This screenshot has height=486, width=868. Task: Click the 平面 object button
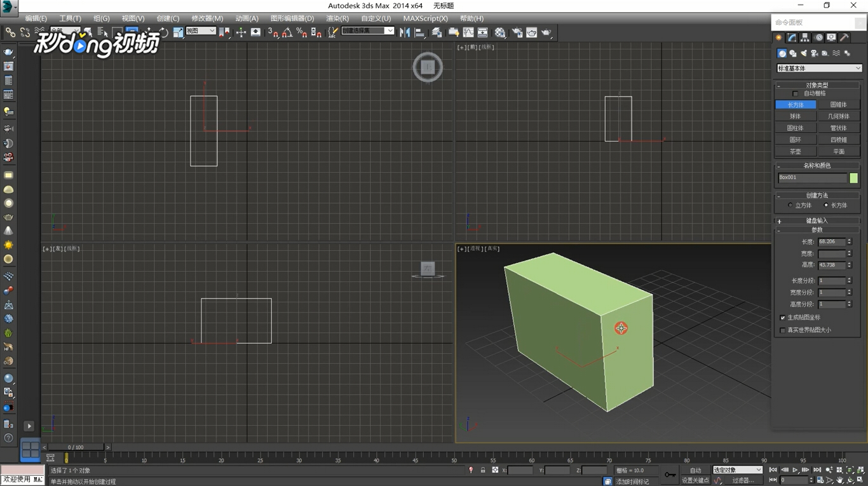coord(839,152)
